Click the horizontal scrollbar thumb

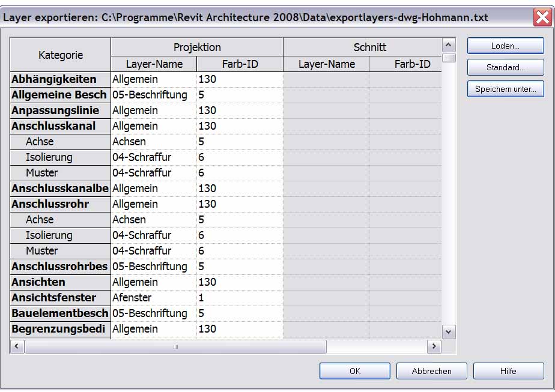point(175,347)
